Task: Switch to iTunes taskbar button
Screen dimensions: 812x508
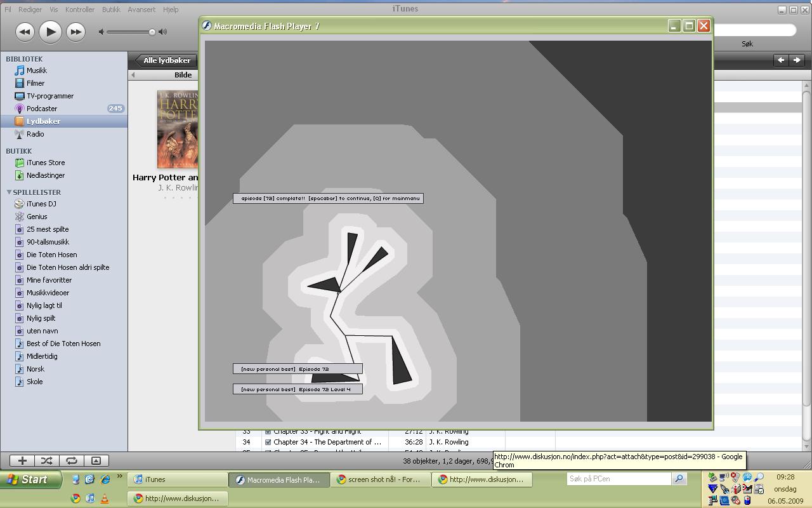Action: coord(178,479)
